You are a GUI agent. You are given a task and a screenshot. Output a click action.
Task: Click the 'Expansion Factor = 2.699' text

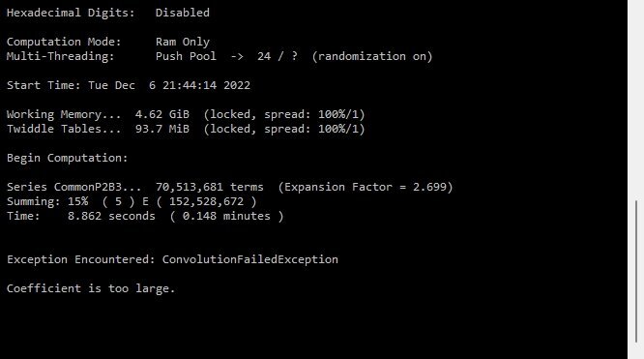366,187
